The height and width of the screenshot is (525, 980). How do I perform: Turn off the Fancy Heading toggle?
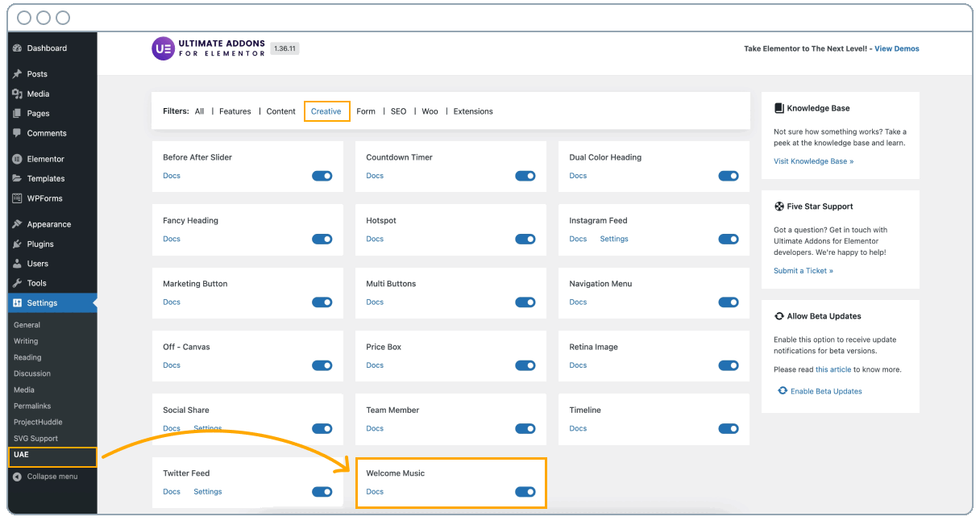tap(322, 239)
